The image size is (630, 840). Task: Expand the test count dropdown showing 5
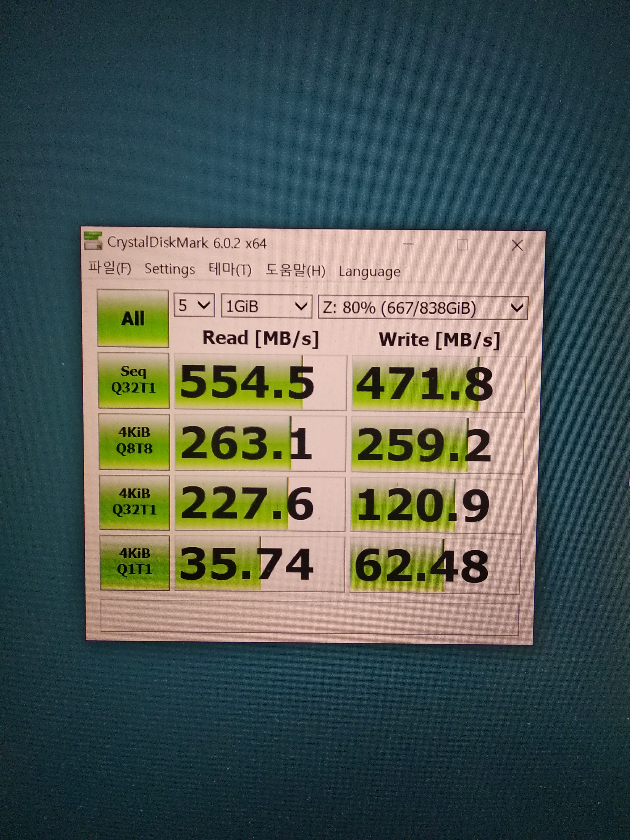(x=194, y=305)
